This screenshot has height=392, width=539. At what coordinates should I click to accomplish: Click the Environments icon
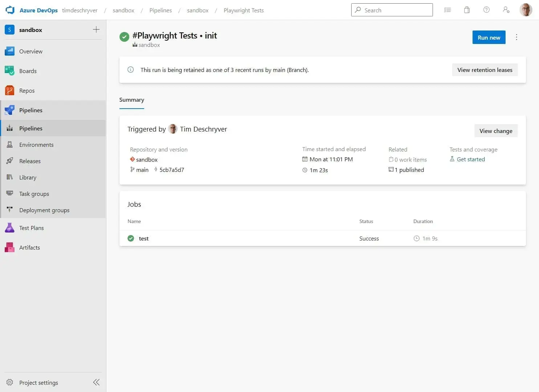click(10, 145)
